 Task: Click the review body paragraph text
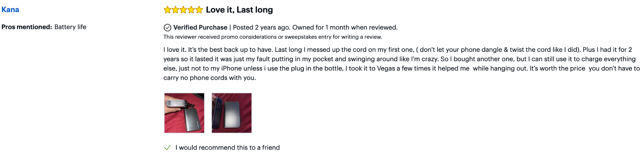tap(399, 59)
